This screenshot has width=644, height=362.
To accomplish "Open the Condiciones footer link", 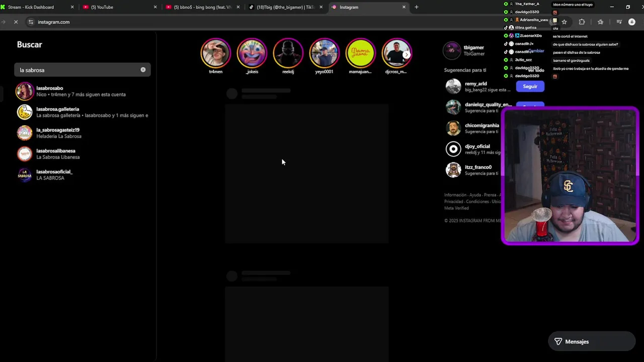I will (x=477, y=202).
